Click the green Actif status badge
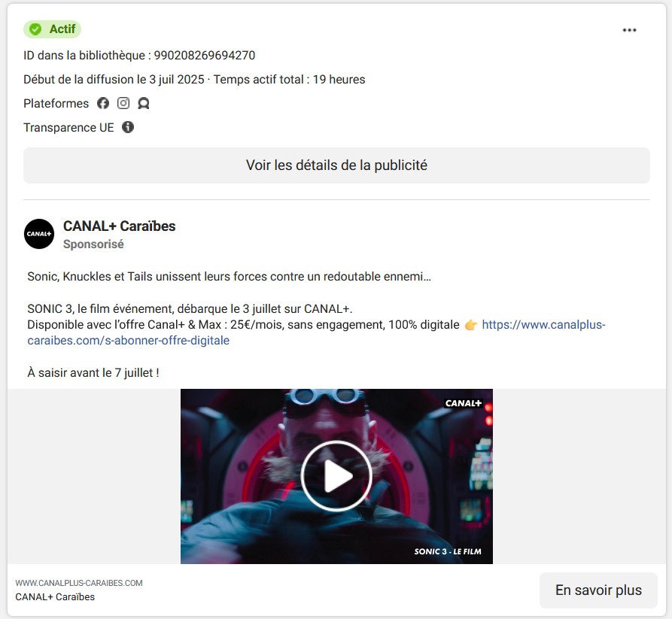 [x=52, y=29]
